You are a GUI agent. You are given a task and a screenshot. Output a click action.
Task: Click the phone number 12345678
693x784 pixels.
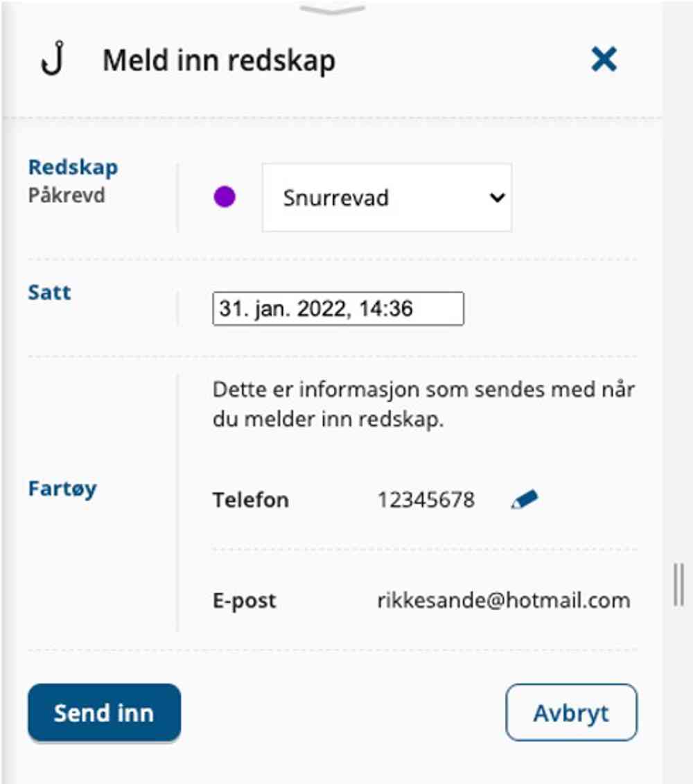(x=426, y=500)
